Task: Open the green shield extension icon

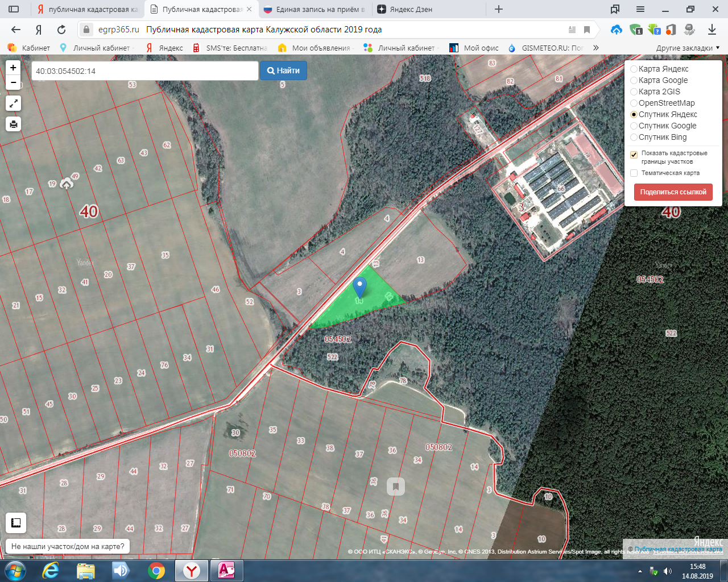Action: (x=636, y=30)
